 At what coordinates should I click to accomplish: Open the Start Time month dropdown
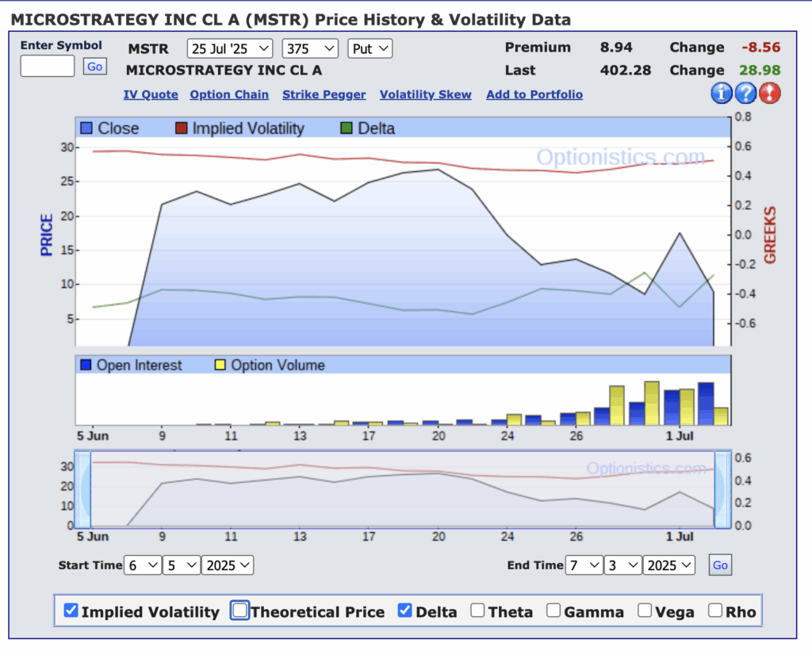[143, 565]
